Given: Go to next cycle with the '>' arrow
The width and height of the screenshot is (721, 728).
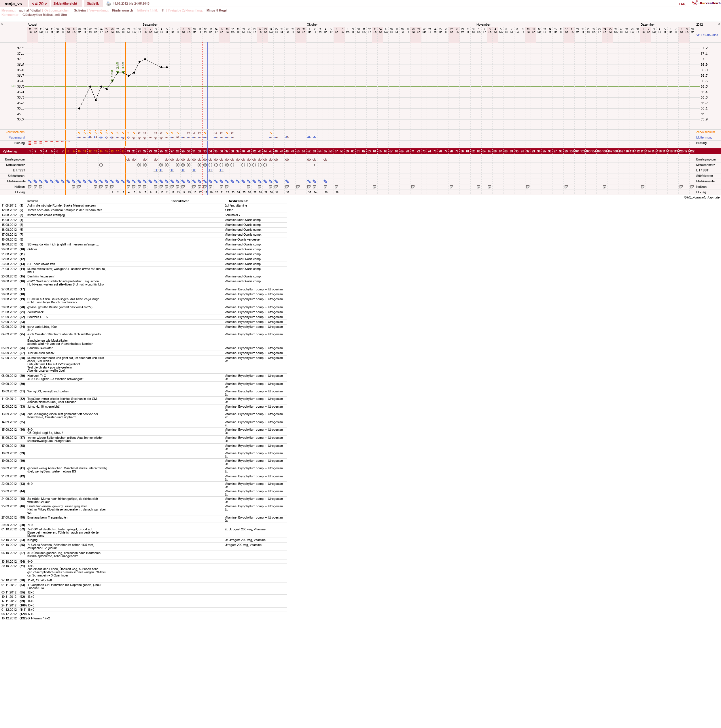Looking at the screenshot, I should click(x=46, y=4).
